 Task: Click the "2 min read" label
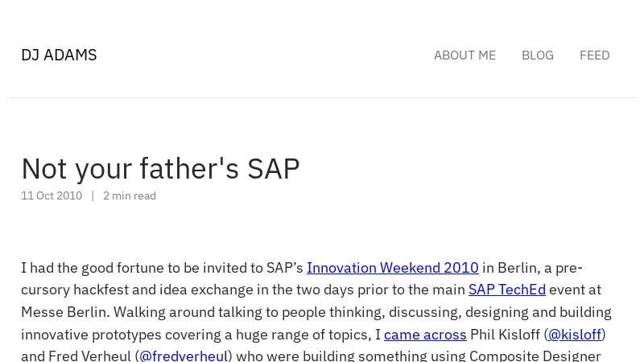point(130,195)
